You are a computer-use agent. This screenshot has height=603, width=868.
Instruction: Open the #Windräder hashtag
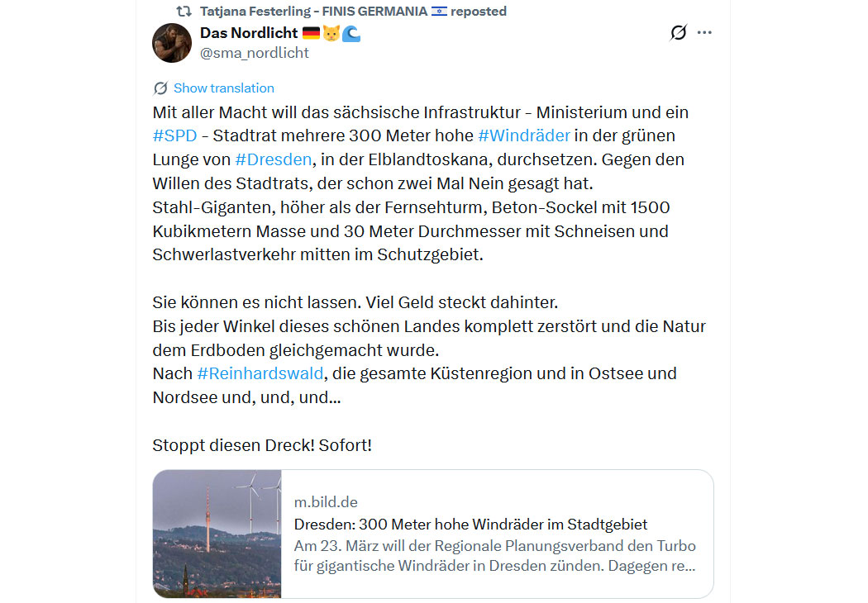(523, 135)
